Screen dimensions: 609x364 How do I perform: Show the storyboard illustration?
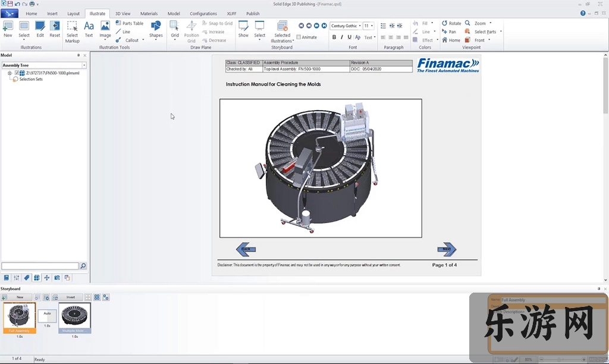tap(243, 30)
